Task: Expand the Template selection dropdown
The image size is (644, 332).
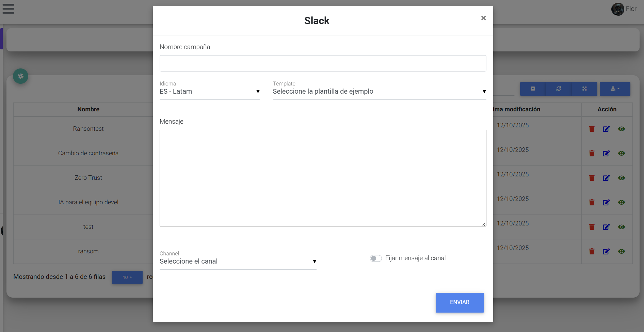Action: coord(379,92)
